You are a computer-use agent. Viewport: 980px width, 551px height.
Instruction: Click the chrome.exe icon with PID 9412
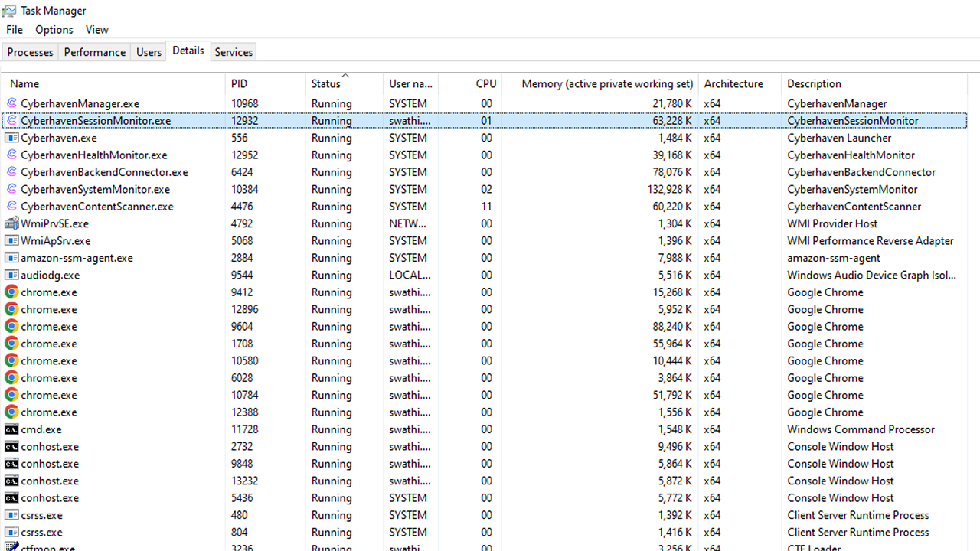(x=11, y=292)
